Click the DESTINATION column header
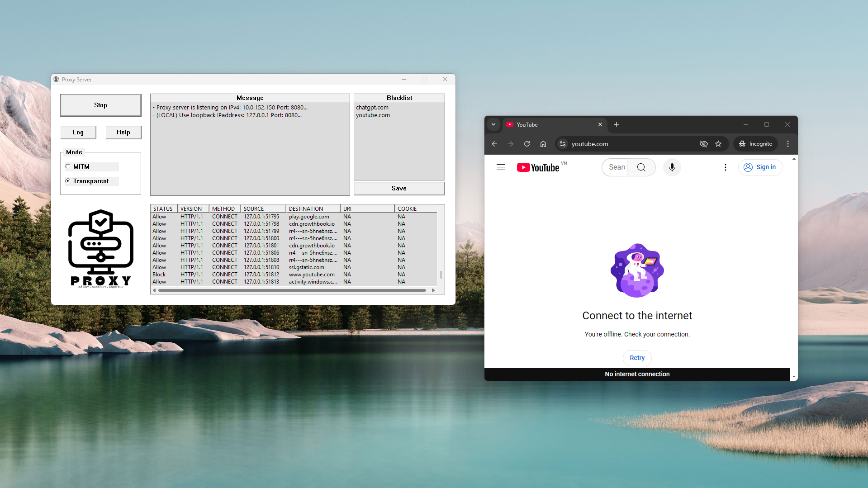 (313, 208)
